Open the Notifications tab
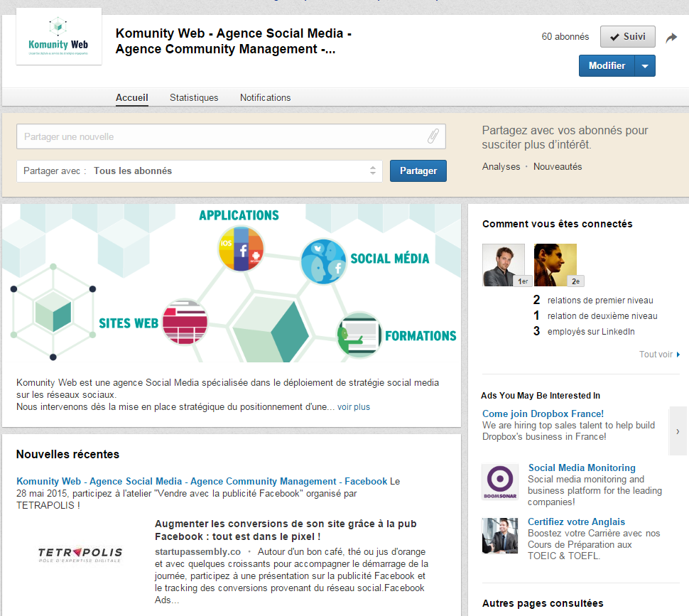The width and height of the screenshot is (689, 616). point(266,97)
